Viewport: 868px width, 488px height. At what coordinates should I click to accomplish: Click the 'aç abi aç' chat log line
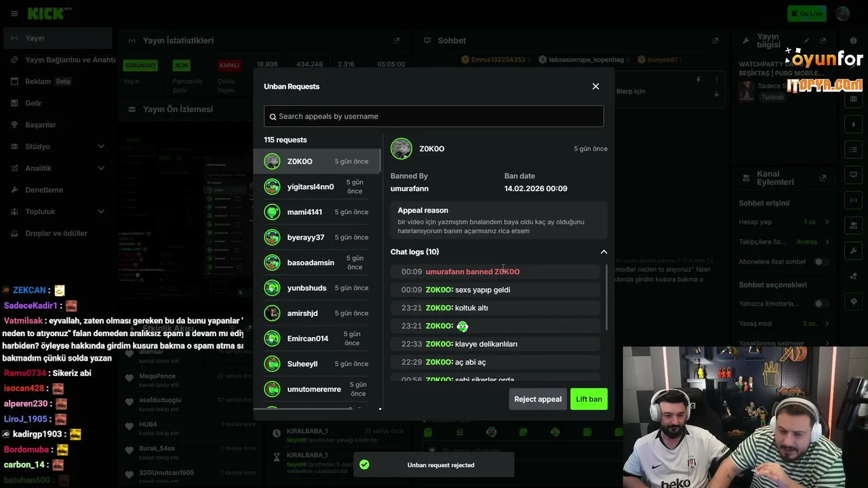496,363
